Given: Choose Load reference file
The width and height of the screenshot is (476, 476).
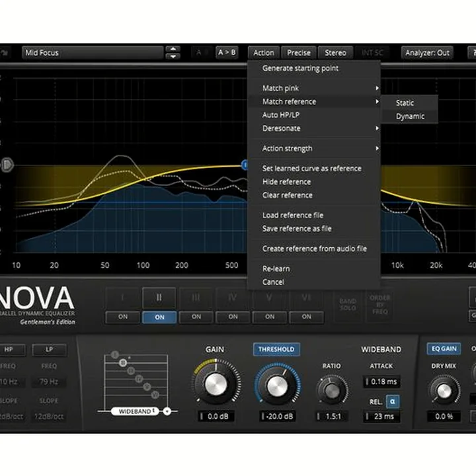Looking at the screenshot, I should click(314, 216).
